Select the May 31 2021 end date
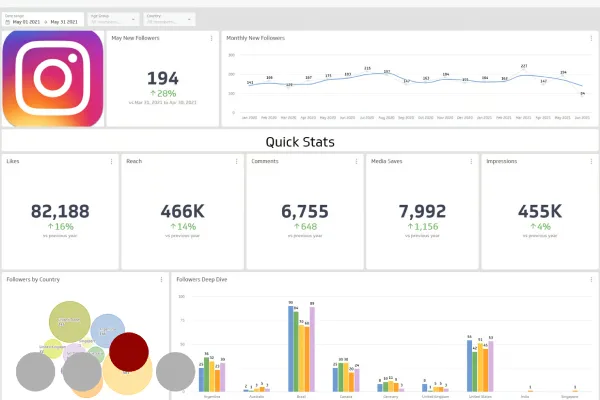 (64, 22)
